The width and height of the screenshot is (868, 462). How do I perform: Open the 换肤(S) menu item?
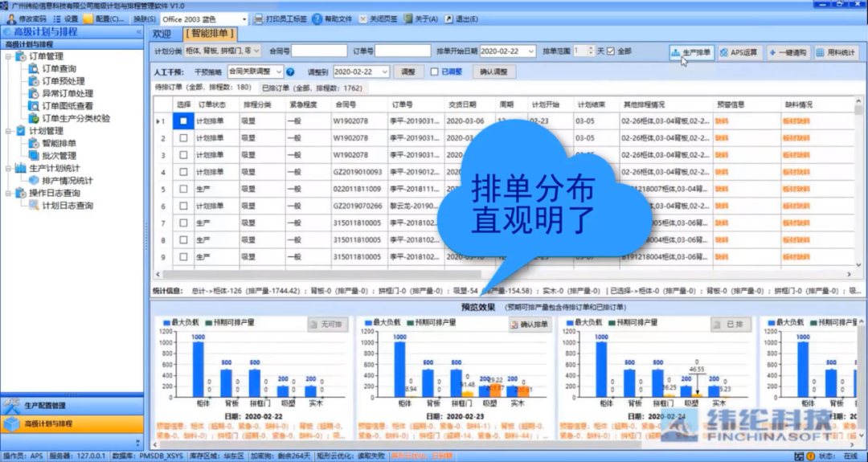pos(145,19)
